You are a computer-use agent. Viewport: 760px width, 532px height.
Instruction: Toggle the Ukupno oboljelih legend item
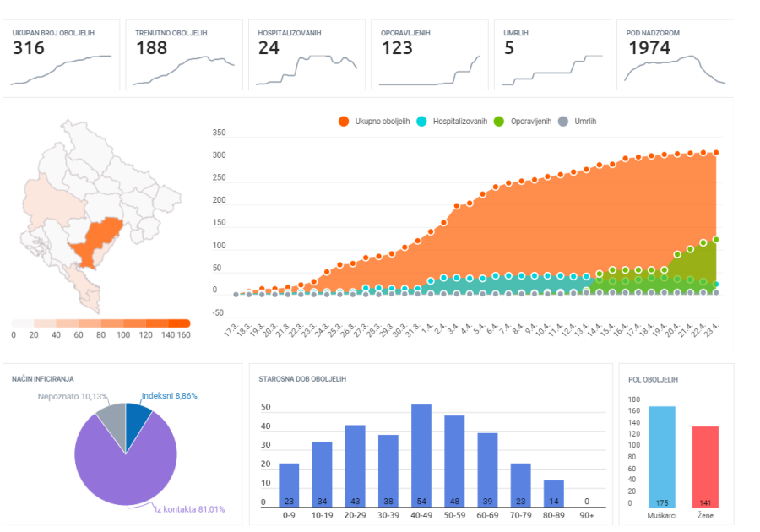374,121
